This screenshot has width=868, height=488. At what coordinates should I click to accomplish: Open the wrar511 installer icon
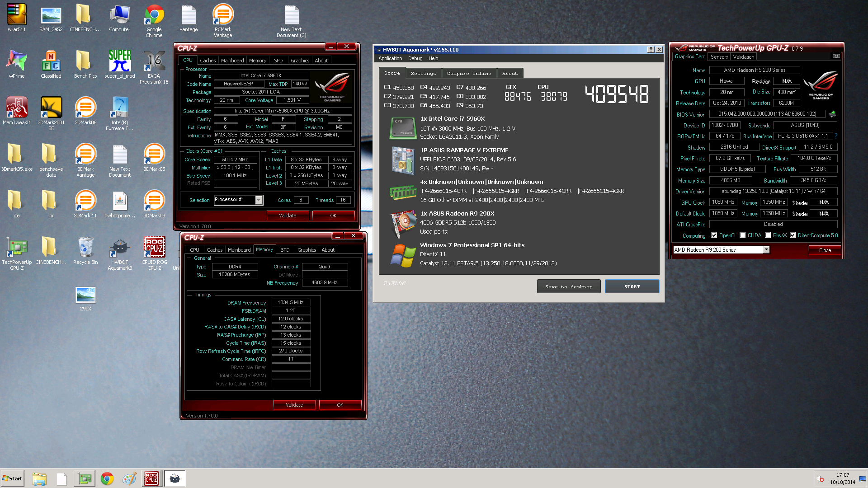tap(17, 18)
